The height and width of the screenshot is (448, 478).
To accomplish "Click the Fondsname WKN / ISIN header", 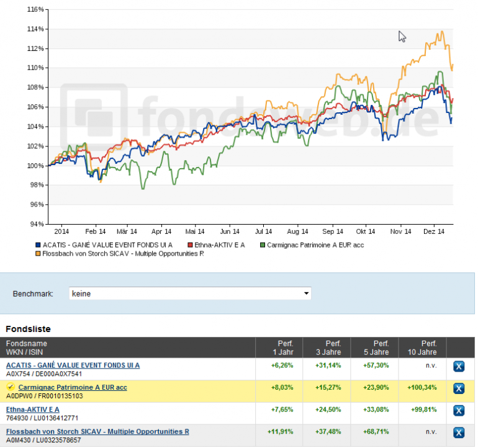I will click(27, 347).
